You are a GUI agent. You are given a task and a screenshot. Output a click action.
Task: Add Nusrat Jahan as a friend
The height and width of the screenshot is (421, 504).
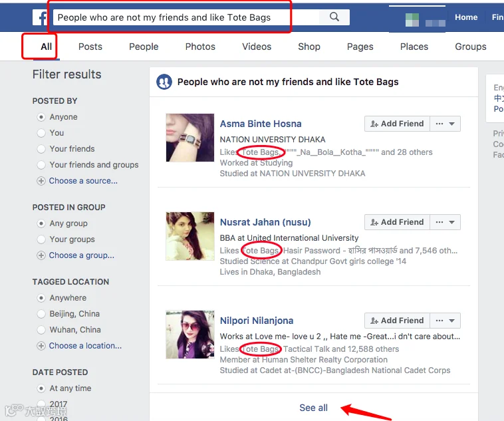point(397,222)
